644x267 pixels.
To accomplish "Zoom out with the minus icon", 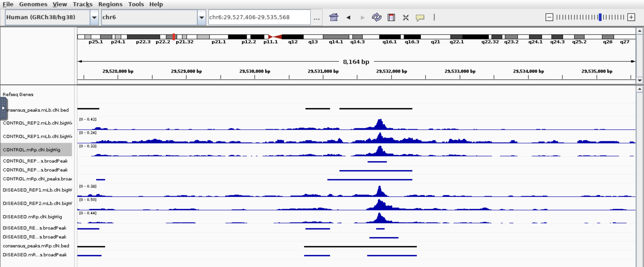I will click(549, 17).
